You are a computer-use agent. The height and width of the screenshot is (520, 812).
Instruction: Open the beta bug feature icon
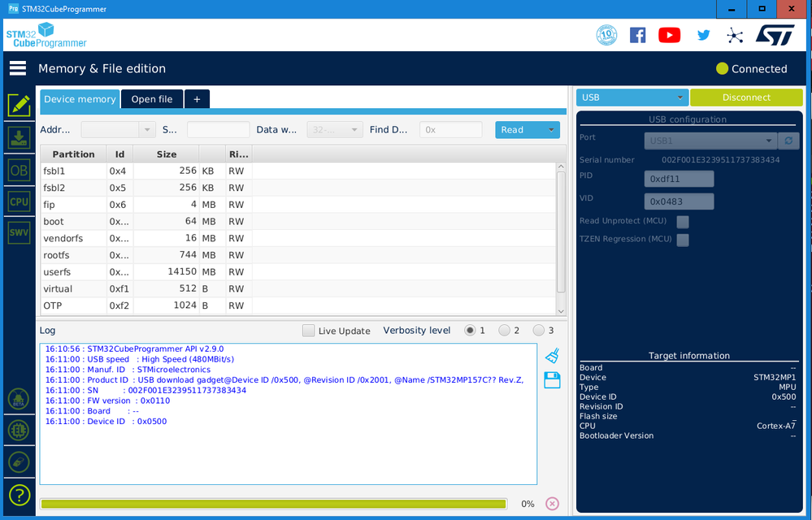19,399
